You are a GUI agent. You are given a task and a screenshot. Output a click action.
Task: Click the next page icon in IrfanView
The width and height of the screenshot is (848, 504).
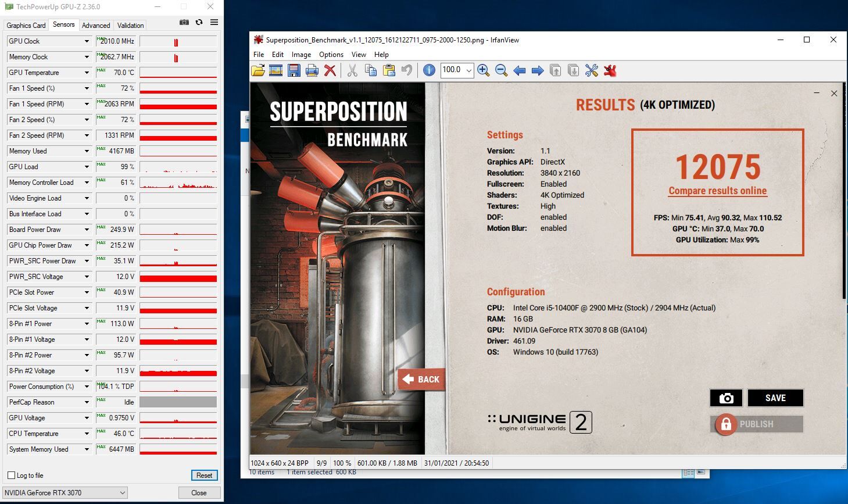pos(573,70)
